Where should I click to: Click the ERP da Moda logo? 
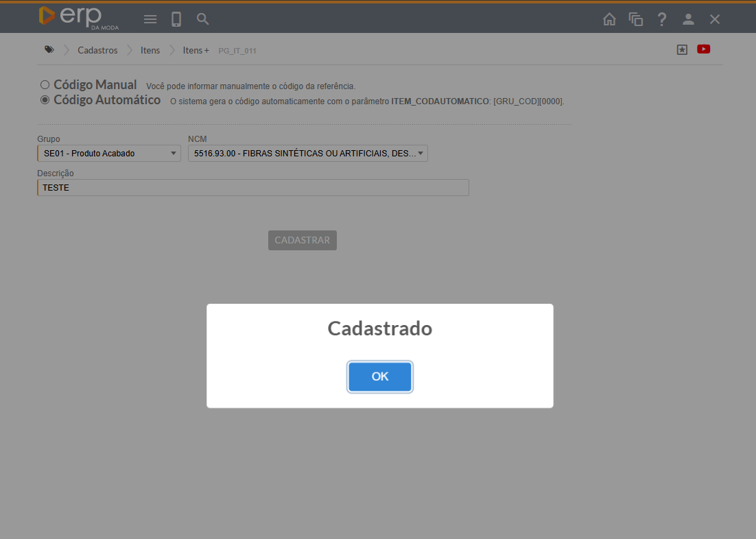(x=78, y=18)
